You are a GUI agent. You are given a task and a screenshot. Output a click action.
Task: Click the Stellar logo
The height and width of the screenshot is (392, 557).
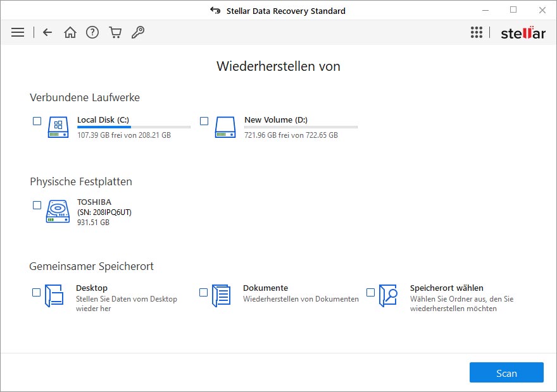pos(523,33)
